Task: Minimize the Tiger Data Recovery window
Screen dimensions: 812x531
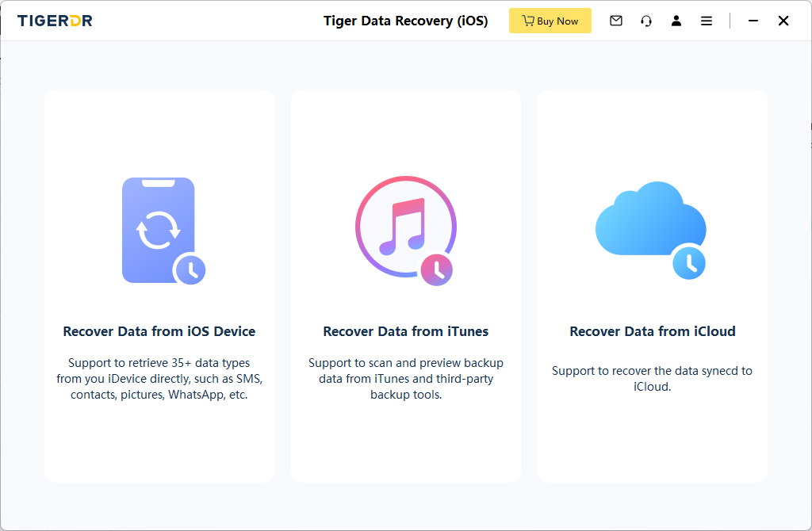Action: (753, 21)
